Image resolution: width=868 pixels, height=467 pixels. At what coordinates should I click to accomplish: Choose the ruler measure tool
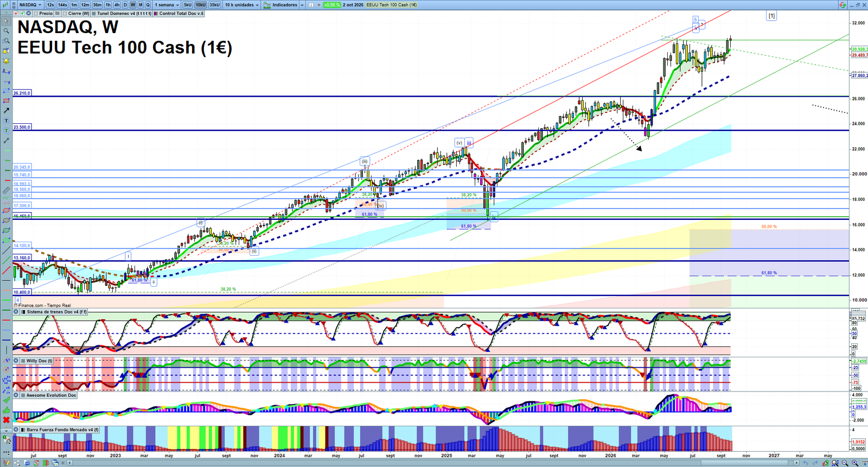point(7,191)
